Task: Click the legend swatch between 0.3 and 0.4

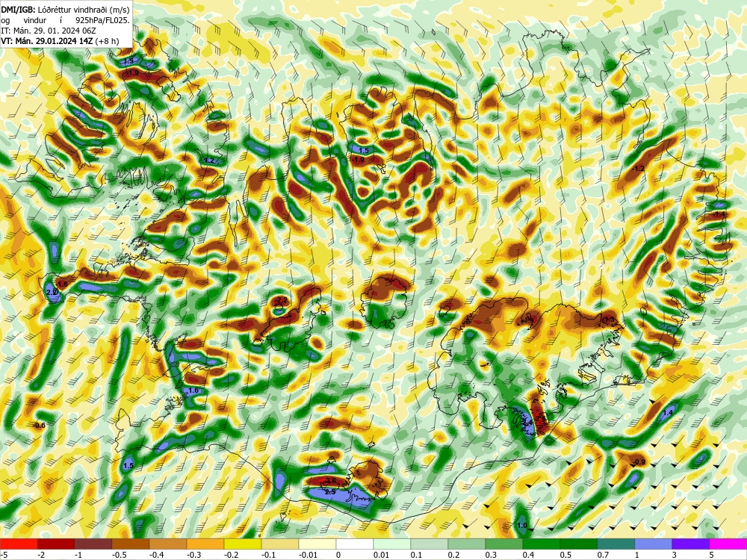Action: 504,544
